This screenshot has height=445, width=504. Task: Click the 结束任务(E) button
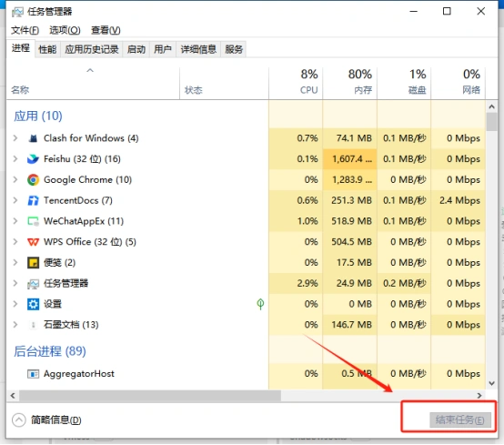click(x=460, y=420)
